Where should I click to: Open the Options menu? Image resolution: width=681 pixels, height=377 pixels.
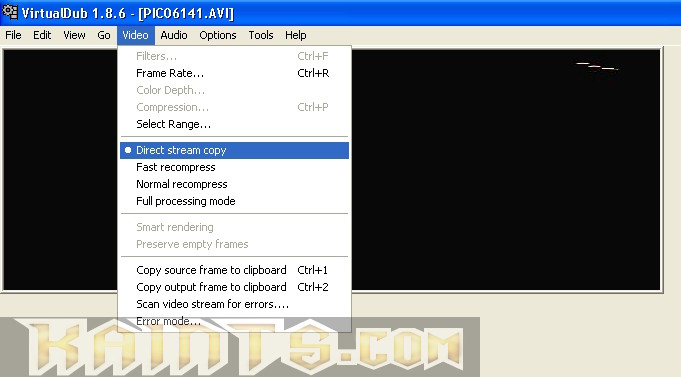(x=218, y=35)
